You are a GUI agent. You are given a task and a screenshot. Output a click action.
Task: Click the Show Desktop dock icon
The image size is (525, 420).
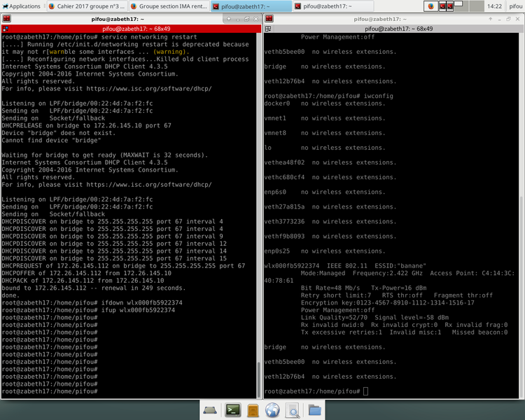(211, 410)
